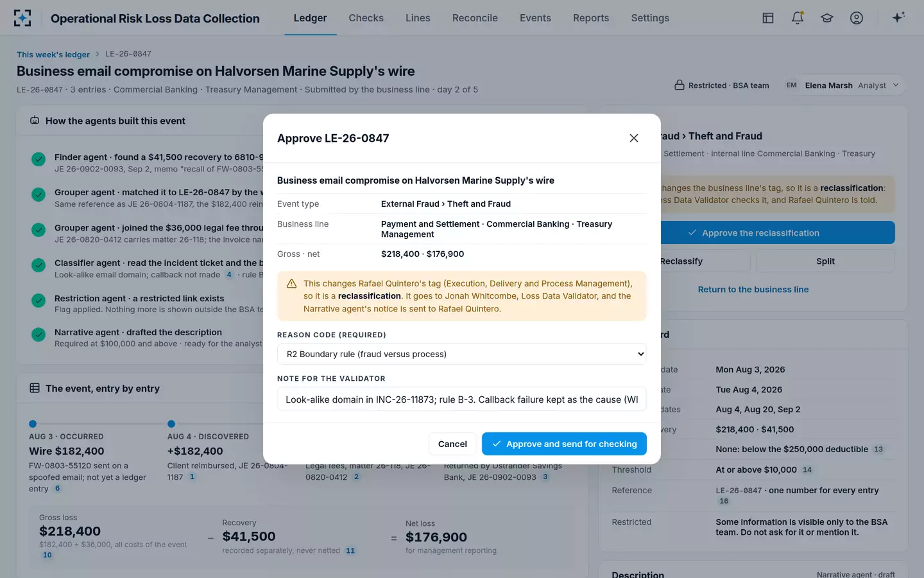
Task: Click the Finder agent green check icon
Action: click(x=38, y=159)
